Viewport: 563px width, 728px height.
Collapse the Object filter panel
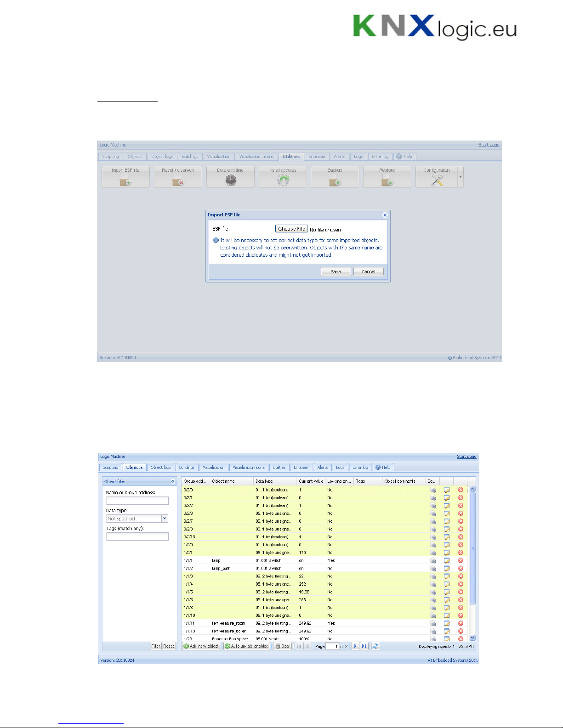coord(173,481)
